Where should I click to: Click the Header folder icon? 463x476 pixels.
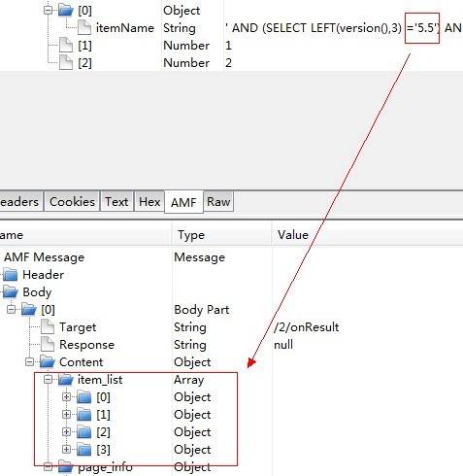click(x=10, y=275)
